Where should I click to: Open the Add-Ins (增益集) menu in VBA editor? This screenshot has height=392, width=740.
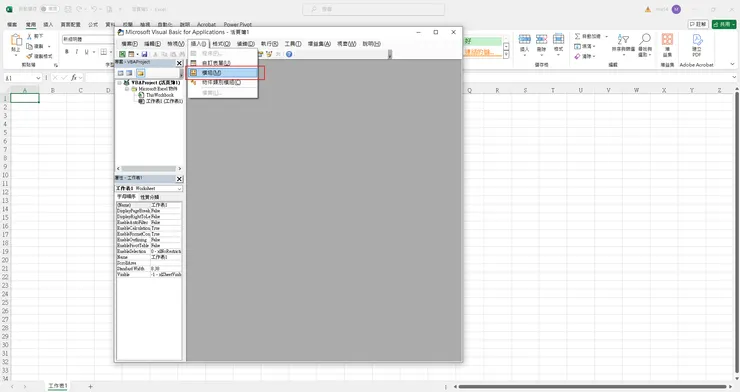[319, 44]
